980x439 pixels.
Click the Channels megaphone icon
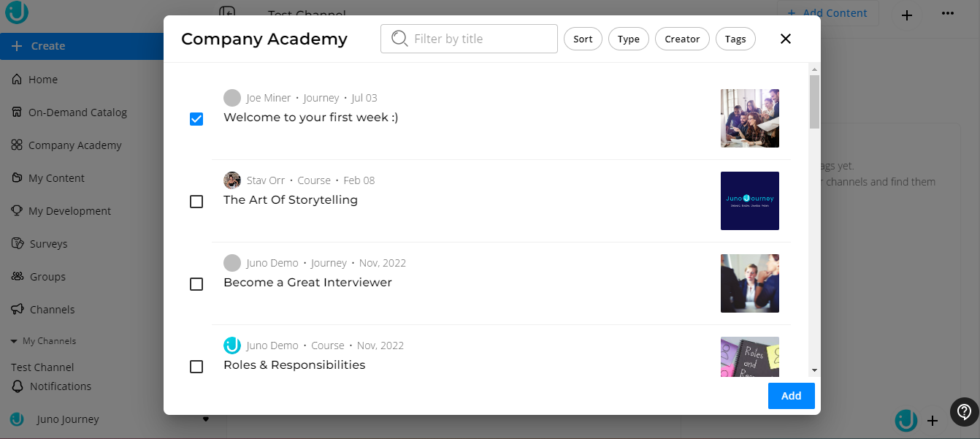pyautogui.click(x=17, y=310)
